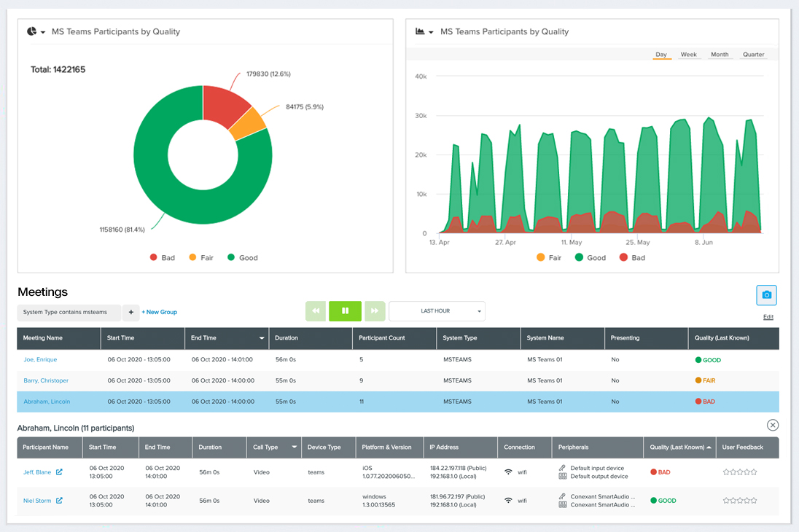Toggle the Good legend in donut chart
This screenshot has width=799, height=532.
click(x=243, y=258)
